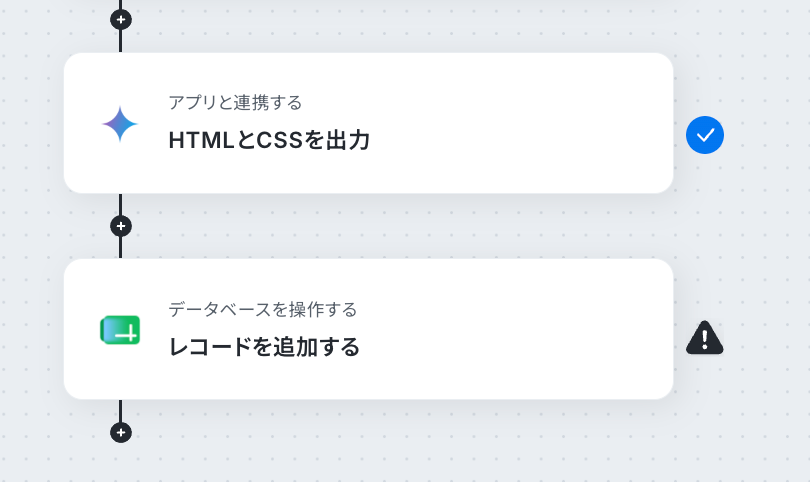Click the blue checkmark status badge
The height and width of the screenshot is (482, 810).
point(705,135)
